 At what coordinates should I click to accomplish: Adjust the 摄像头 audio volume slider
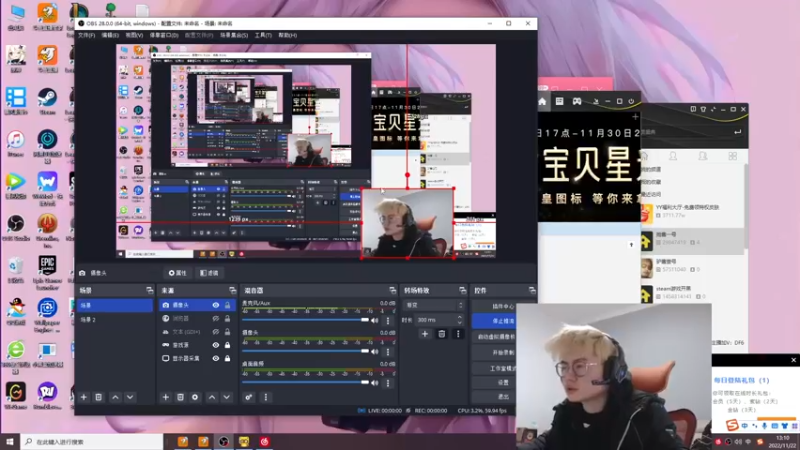[305, 351]
